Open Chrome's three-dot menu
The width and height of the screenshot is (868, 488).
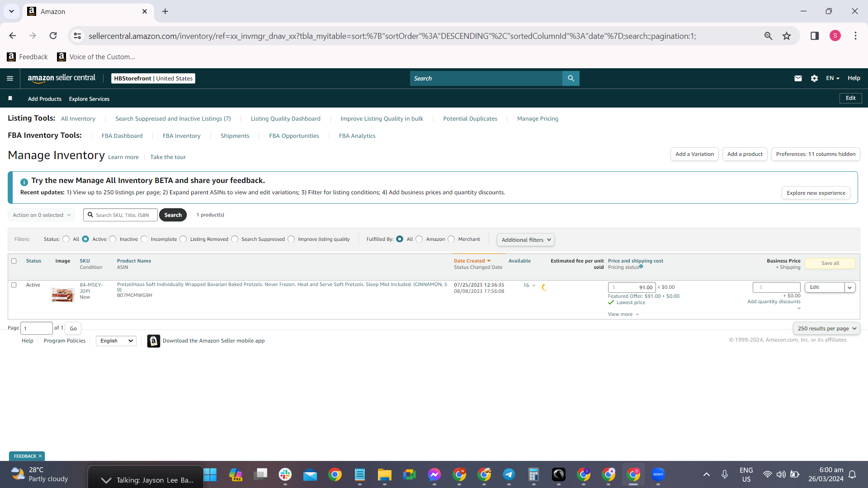(855, 36)
